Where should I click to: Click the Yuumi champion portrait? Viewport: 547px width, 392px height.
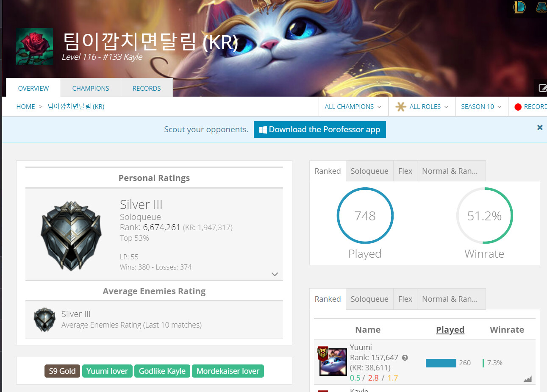tap(333, 361)
